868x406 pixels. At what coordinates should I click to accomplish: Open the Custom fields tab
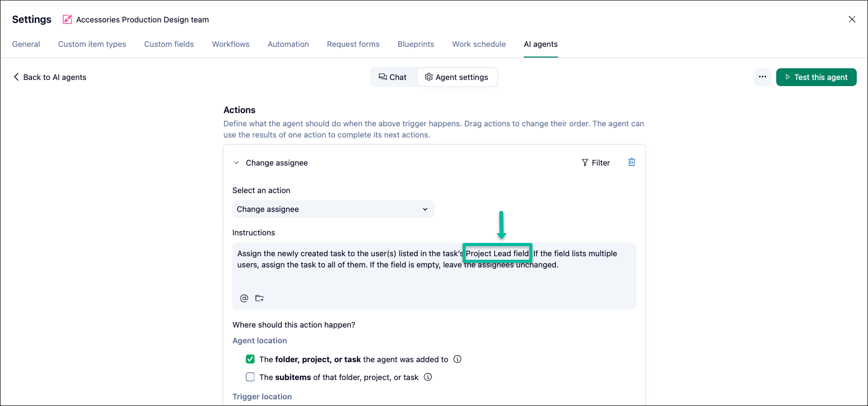(169, 44)
